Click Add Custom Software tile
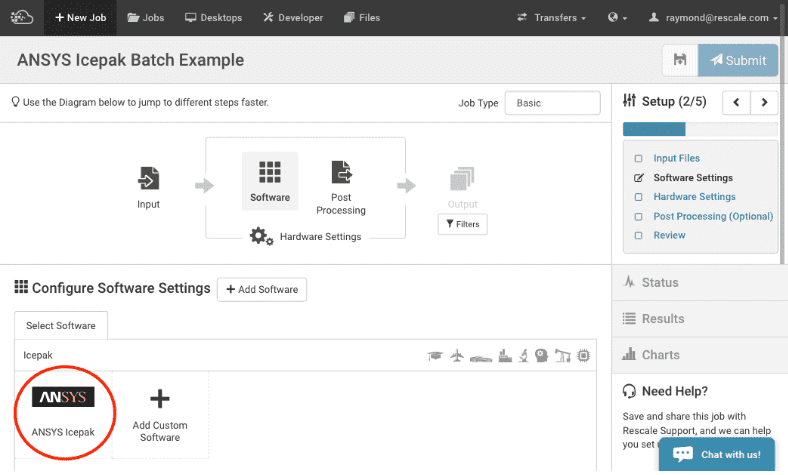The width and height of the screenshot is (788, 475). 160,415
